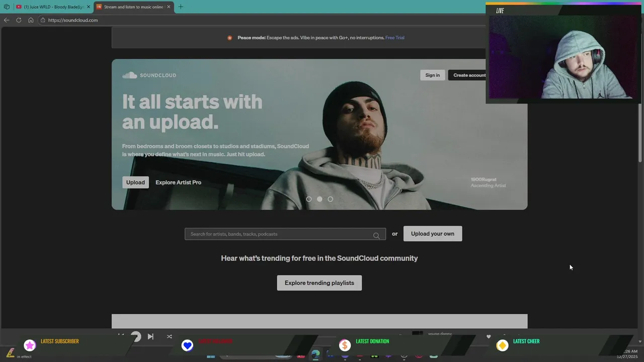Click Upload your own button

tap(433, 234)
